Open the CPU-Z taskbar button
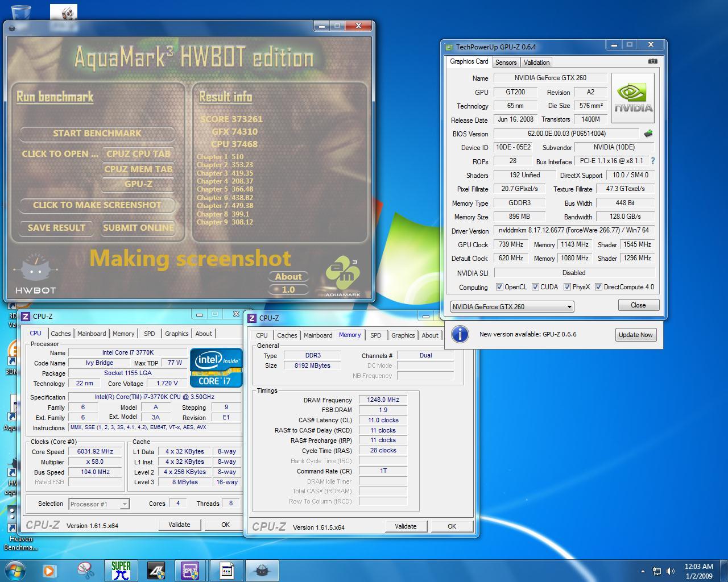Image resolution: width=728 pixels, height=582 pixels. (190, 570)
